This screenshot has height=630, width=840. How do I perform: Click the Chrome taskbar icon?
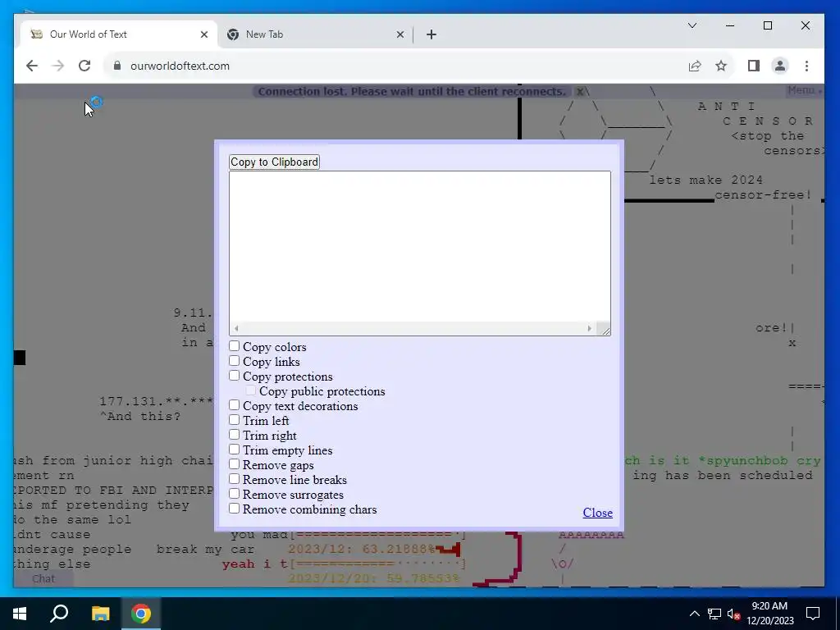pyautogui.click(x=141, y=614)
